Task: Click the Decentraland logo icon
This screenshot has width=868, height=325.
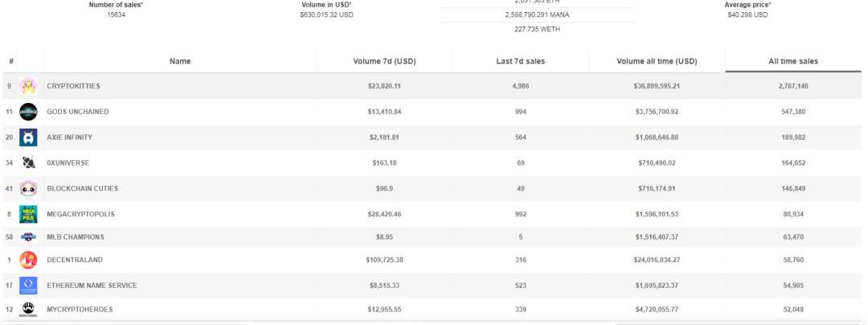Action: tap(28, 260)
